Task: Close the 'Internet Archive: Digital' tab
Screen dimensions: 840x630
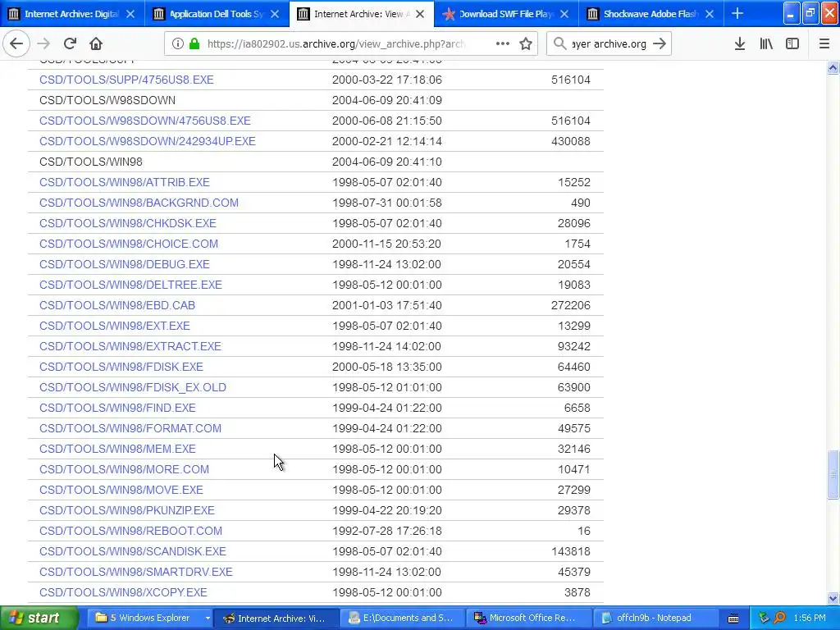Action: point(130,14)
